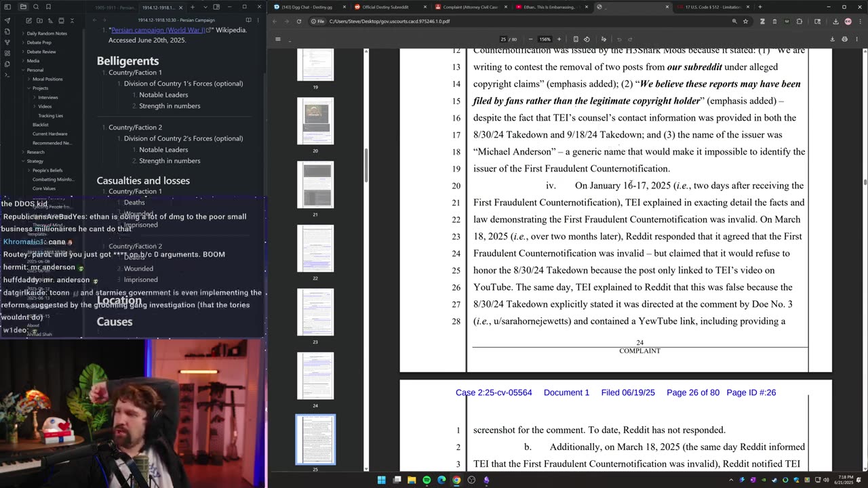868x488 pixels.
Task: Click the PDF page number field
Action: click(503, 39)
